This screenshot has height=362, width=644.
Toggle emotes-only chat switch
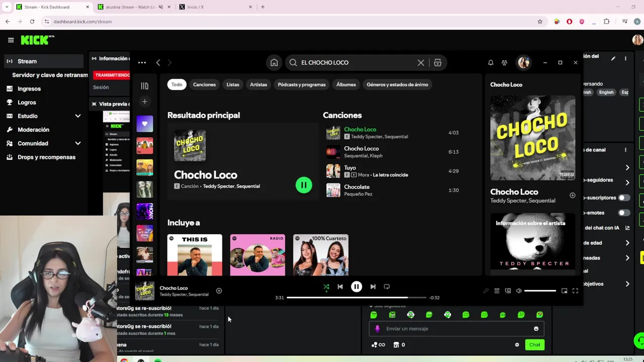click(x=624, y=213)
